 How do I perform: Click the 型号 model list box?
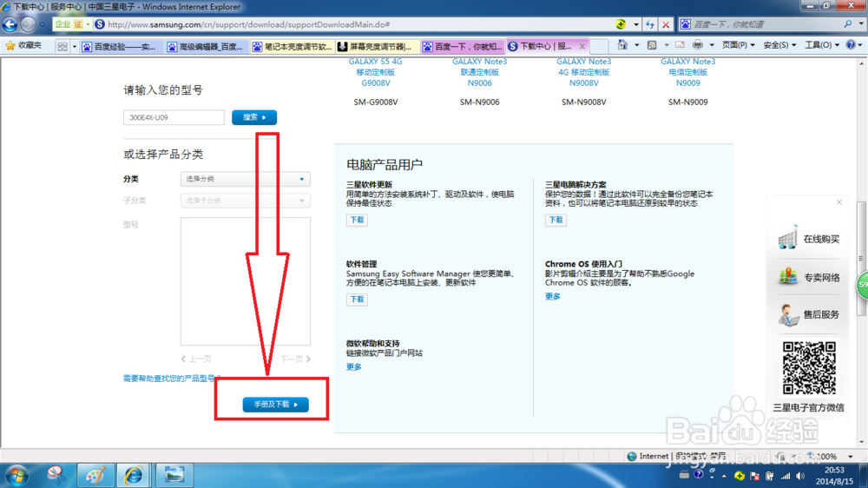click(x=246, y=280)
